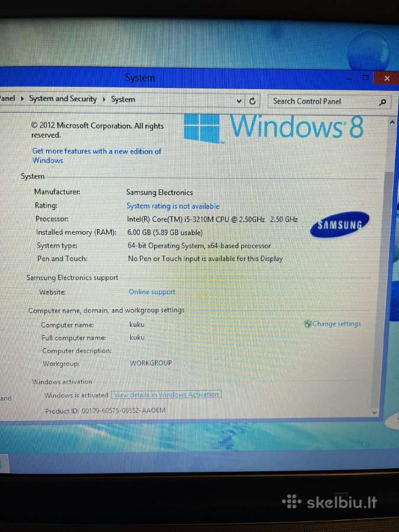Click the shield icon beside Change settings
The width and height of the screenshot is (399, 532).
point(307,324)
